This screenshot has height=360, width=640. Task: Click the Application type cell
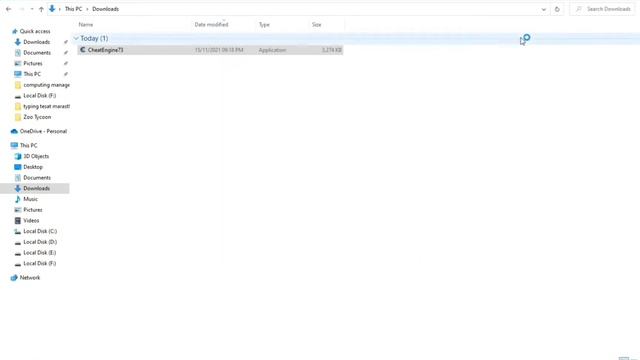pos(272,50)
